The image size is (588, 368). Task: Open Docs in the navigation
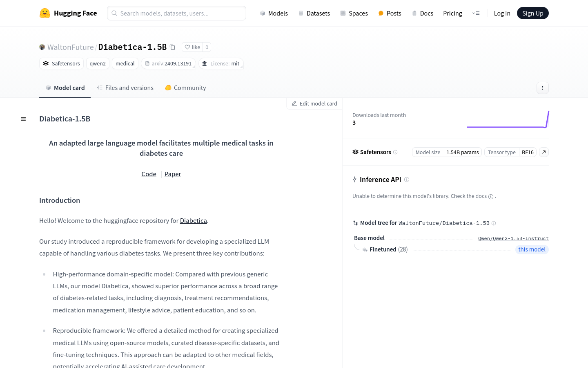(x=423, y=13)
